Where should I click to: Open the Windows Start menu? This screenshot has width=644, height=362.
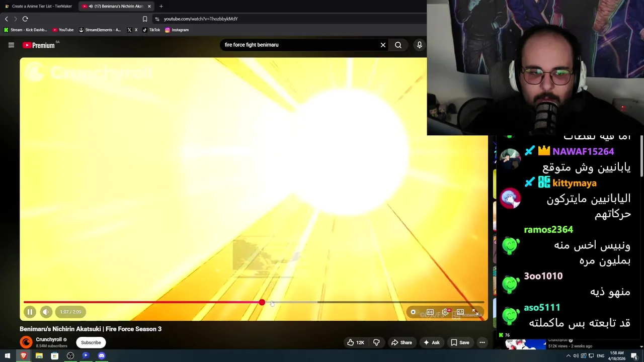8,355
